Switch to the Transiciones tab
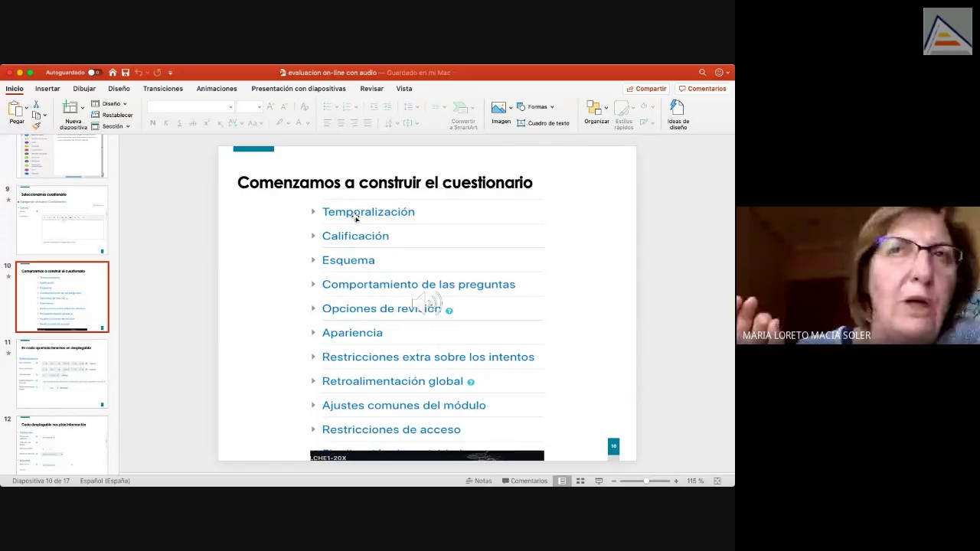980x551 pixels. (163, 89)
